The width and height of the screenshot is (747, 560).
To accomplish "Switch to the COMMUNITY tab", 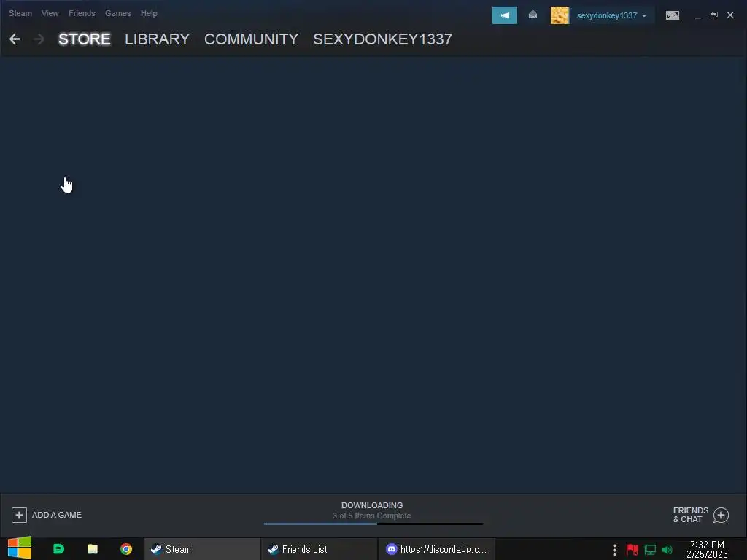I will pyautogui.click(x=251, y=39).
